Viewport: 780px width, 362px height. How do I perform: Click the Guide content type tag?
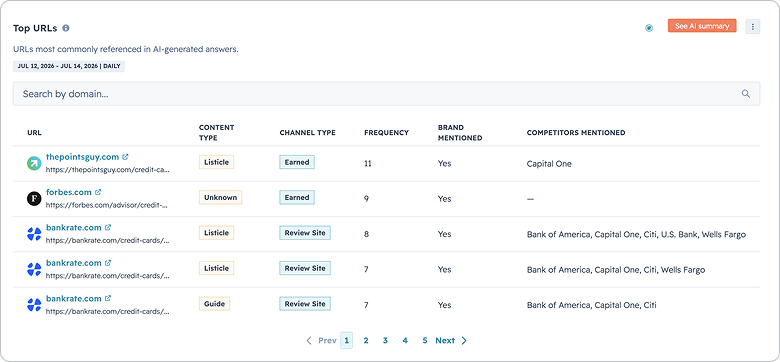214,304
